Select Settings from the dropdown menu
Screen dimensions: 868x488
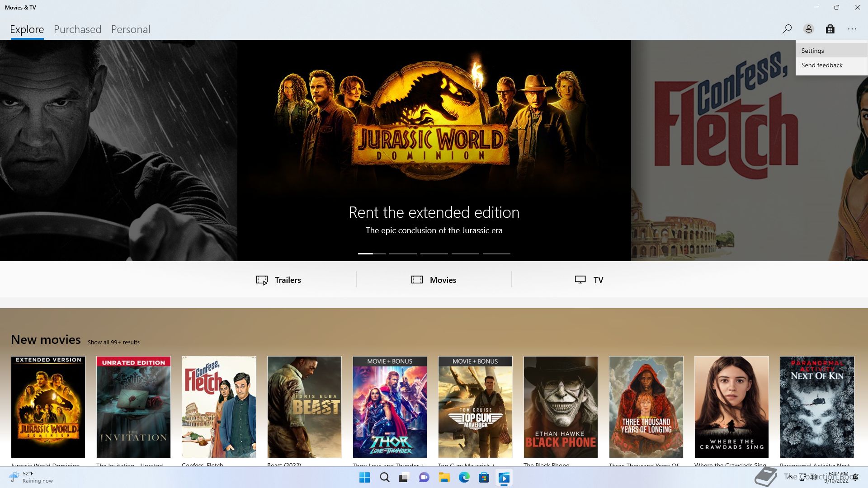coord(832,51)
